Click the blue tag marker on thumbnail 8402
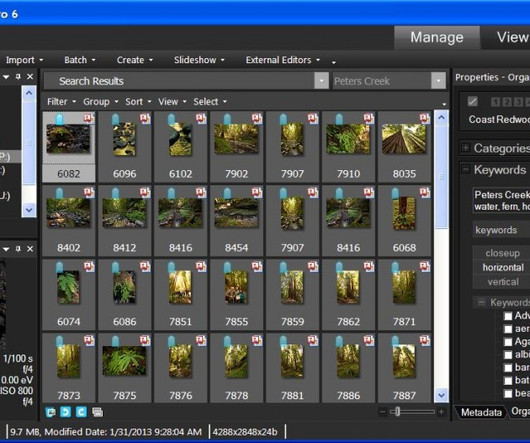 tap(59, 193)
